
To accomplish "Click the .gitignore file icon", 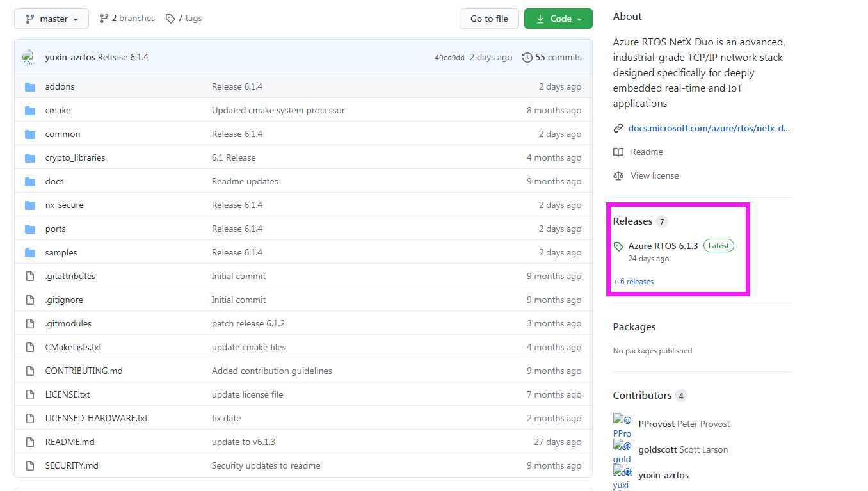I will (x=29, y=300).
